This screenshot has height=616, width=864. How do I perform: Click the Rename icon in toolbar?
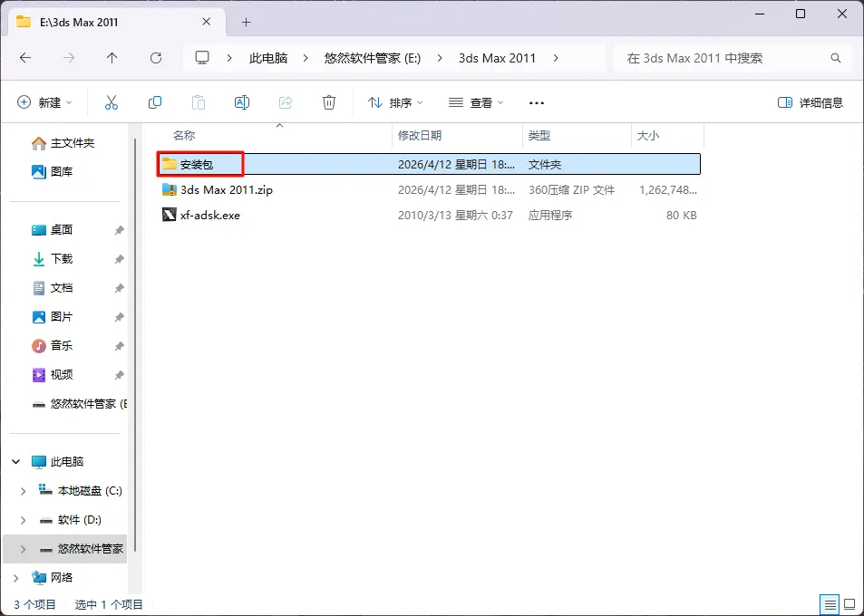click(x=242, y=102)
